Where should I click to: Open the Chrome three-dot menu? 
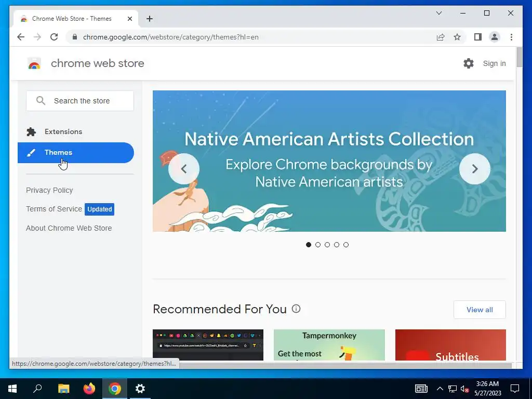pos(511,37)
